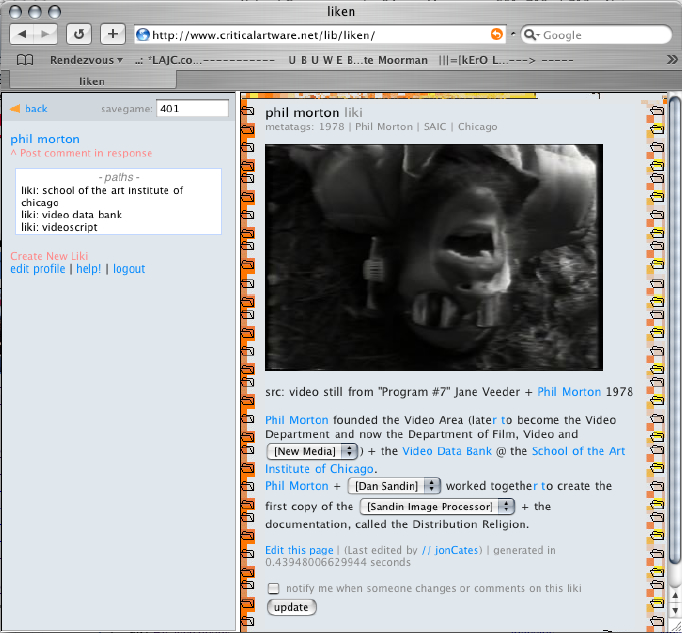Click the video still image from Program #7
This screenshot has height=633, width=682.
434,258
